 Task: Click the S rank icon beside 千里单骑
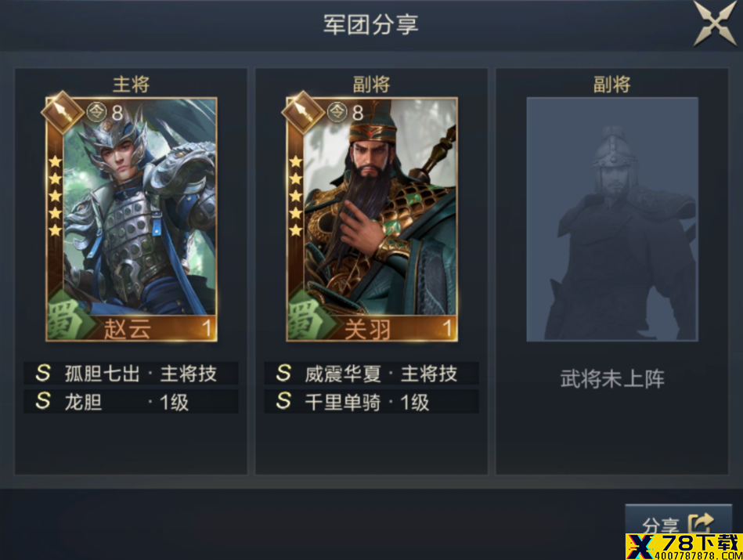[284, 401]
